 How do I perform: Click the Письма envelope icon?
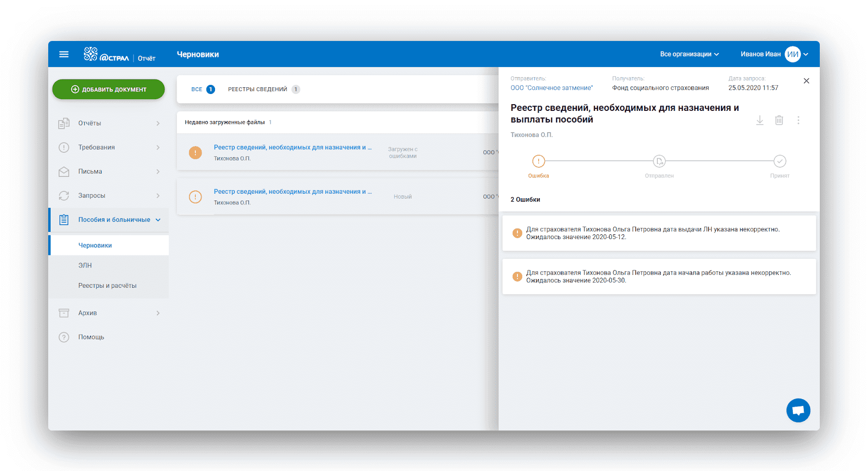(x=64, y=172)
